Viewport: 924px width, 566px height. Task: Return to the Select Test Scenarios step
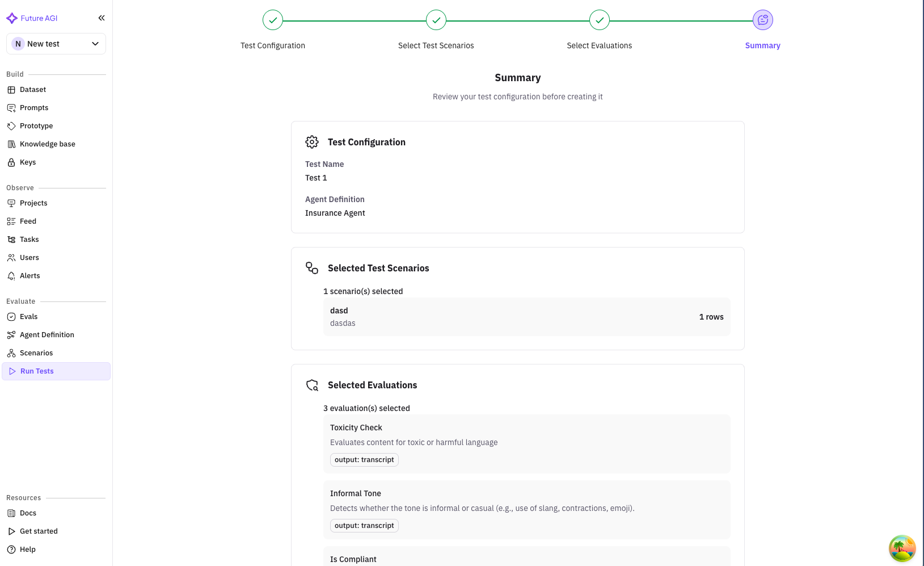(436, 20)
